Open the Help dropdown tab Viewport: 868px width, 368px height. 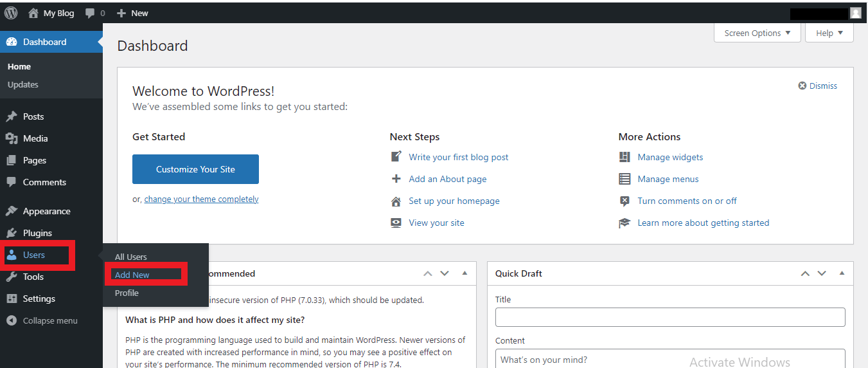(x=829, y=33)
